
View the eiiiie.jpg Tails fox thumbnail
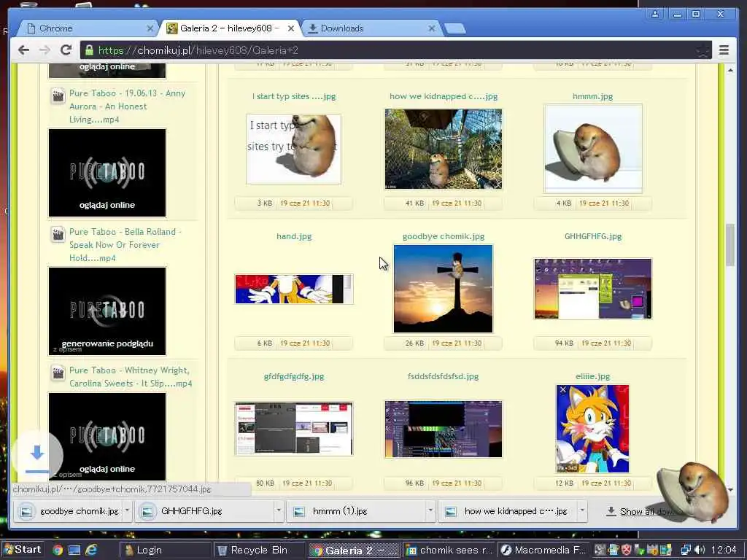[593, 429]
